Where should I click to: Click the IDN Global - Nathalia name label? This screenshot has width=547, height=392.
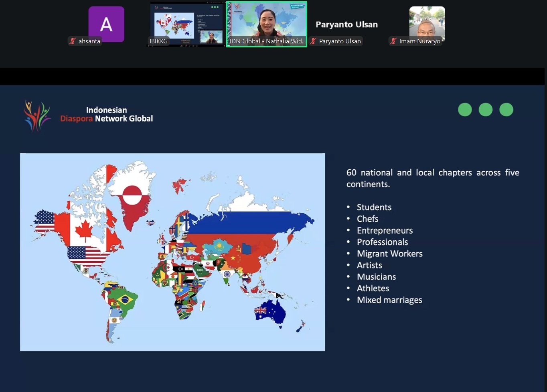pyautogui.click(x=267, y=41)
